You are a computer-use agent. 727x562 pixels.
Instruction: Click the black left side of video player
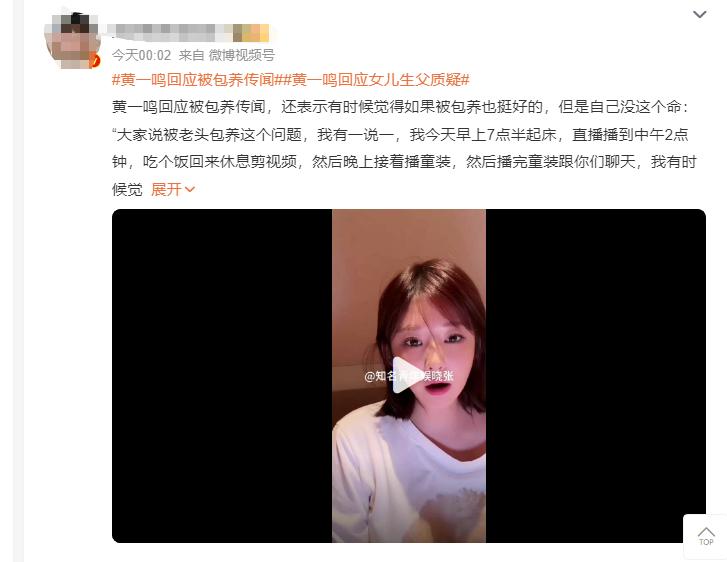click(x=222, y=376)
